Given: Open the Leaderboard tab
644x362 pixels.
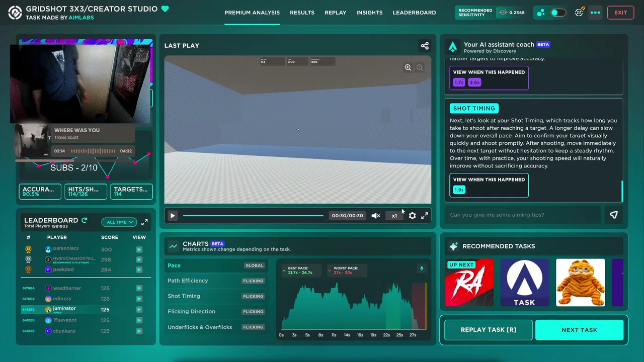Looking at the screenshot, I should tap(414, 13).
